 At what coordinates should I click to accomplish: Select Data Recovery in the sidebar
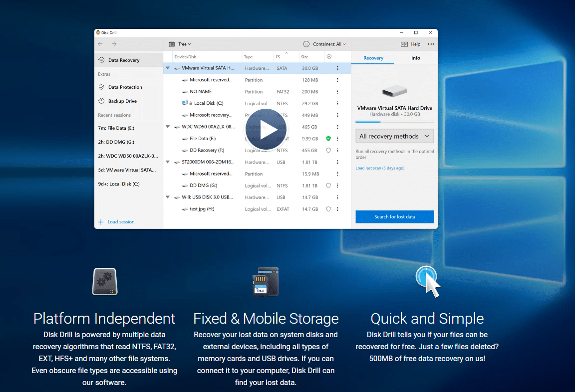[128, 60]
